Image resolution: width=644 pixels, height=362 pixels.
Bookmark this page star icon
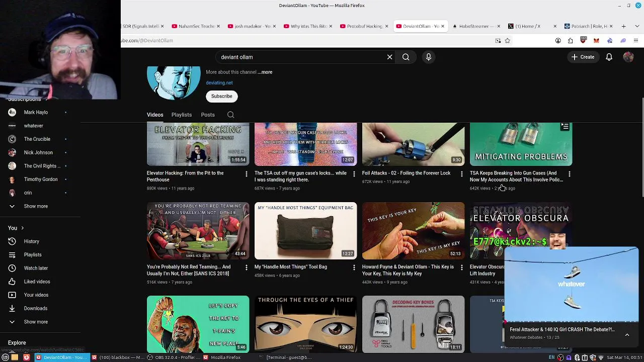[x=507, y=41]
